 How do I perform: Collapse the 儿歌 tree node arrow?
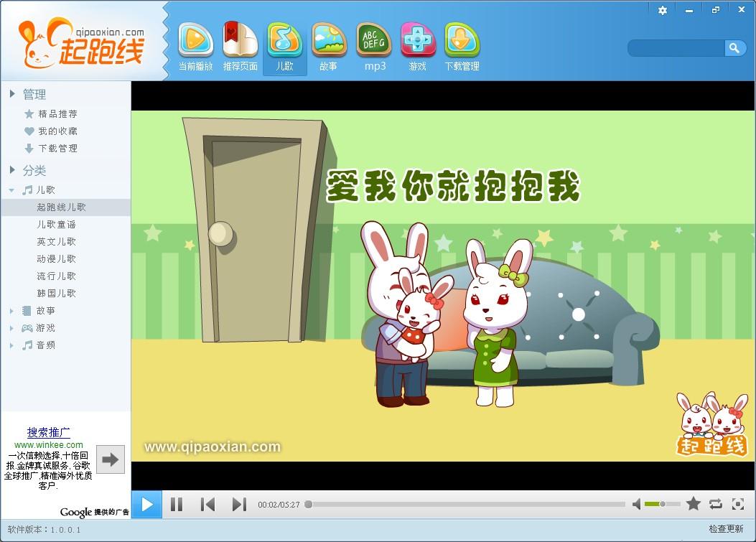coord(11,190)
